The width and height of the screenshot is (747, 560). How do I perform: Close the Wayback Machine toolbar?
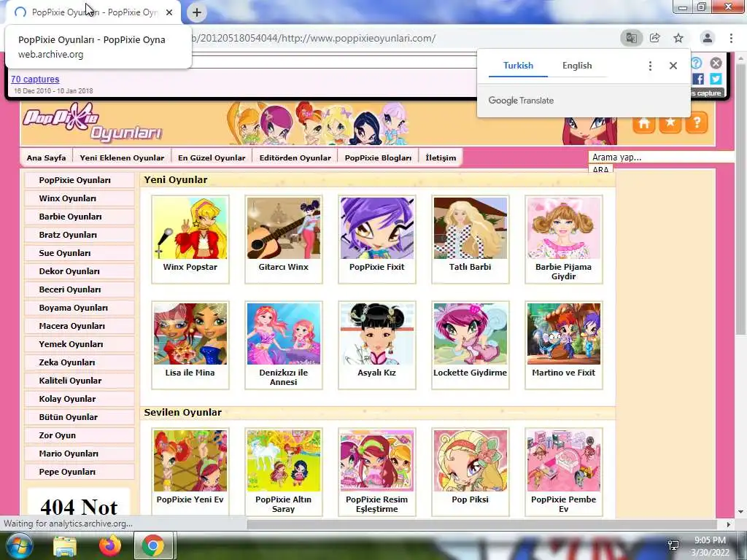click(716, 63)
